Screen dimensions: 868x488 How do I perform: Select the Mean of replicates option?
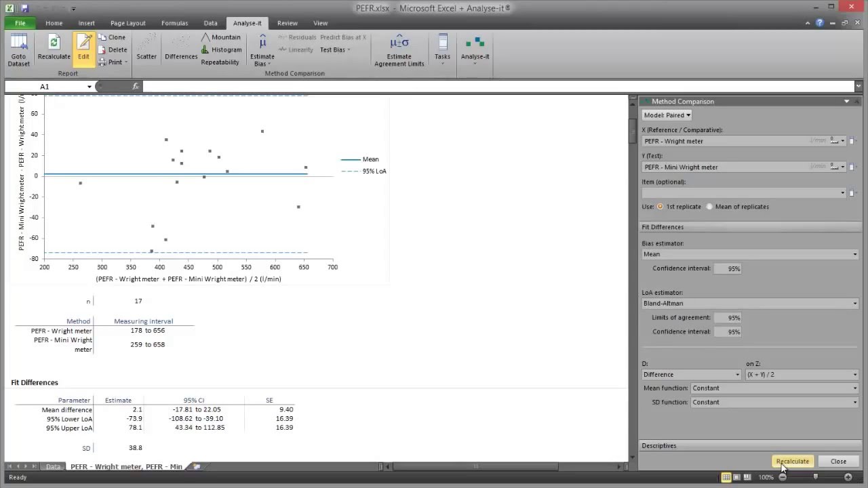(709, 207)
